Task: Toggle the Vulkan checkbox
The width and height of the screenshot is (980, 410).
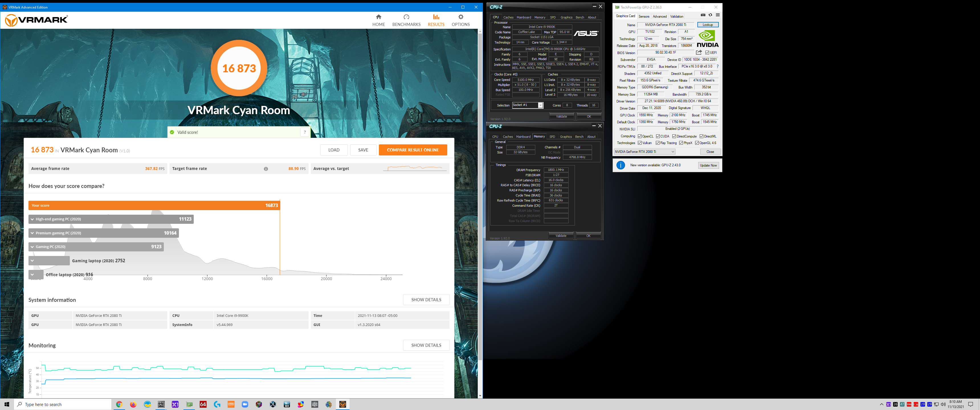Action: pyautogui.click(x=640, y=143)
